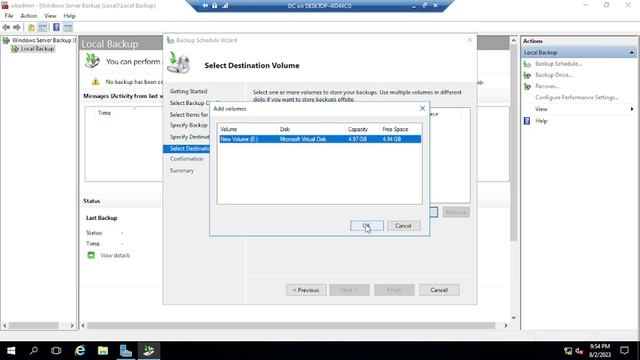Click the Disk column header

point(312,129)
